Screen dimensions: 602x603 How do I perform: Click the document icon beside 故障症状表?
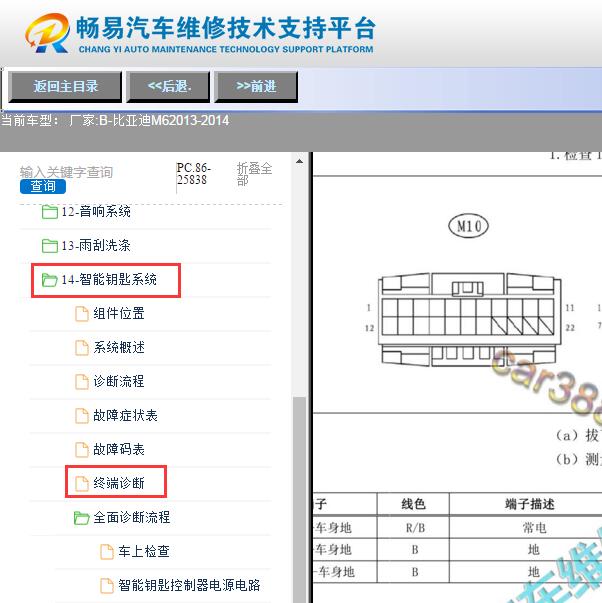click(x=82, y=415)
